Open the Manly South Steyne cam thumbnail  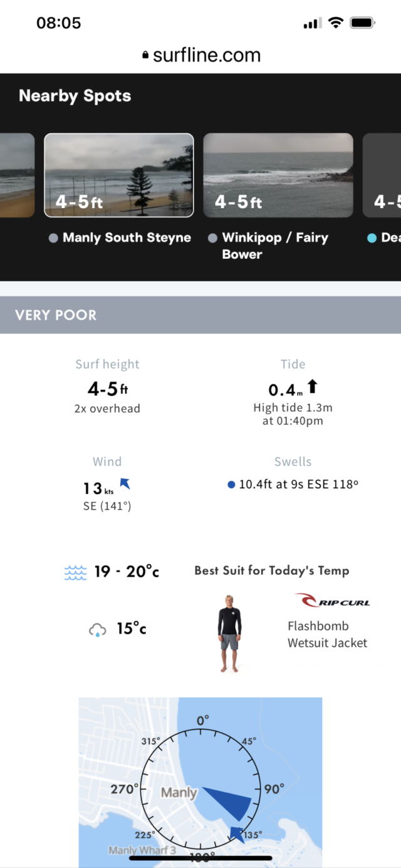pyautogui.click(x=119, y=175)
